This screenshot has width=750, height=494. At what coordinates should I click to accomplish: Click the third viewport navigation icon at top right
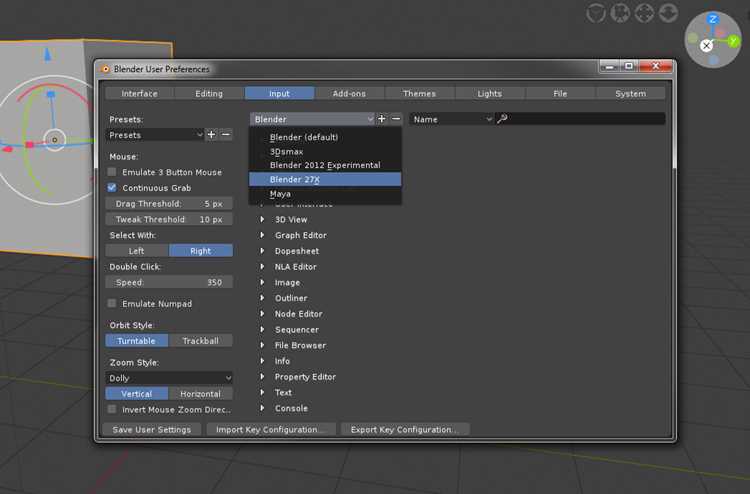(x=644, y=13)
